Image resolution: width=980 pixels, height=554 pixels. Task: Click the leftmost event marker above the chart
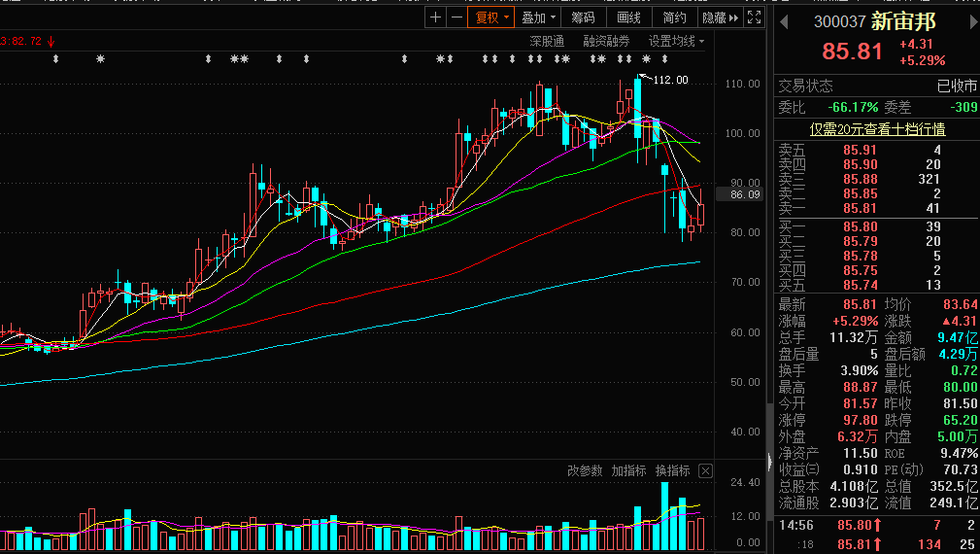[55, 58]
